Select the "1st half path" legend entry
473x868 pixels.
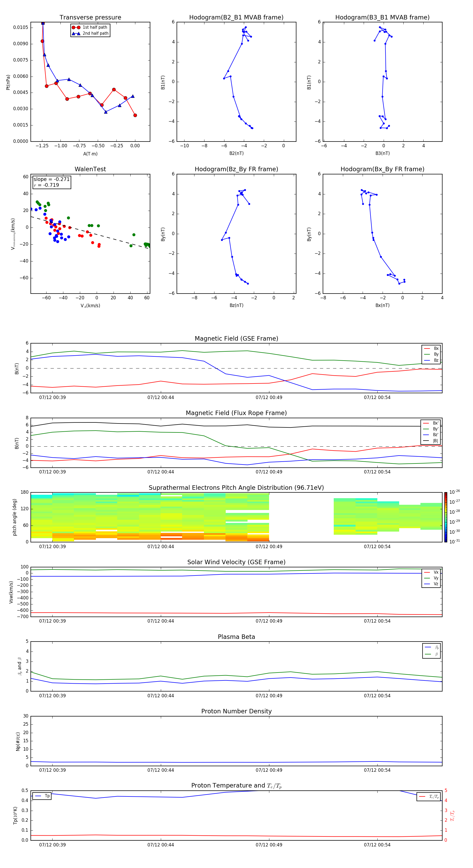tap(90, 27)
